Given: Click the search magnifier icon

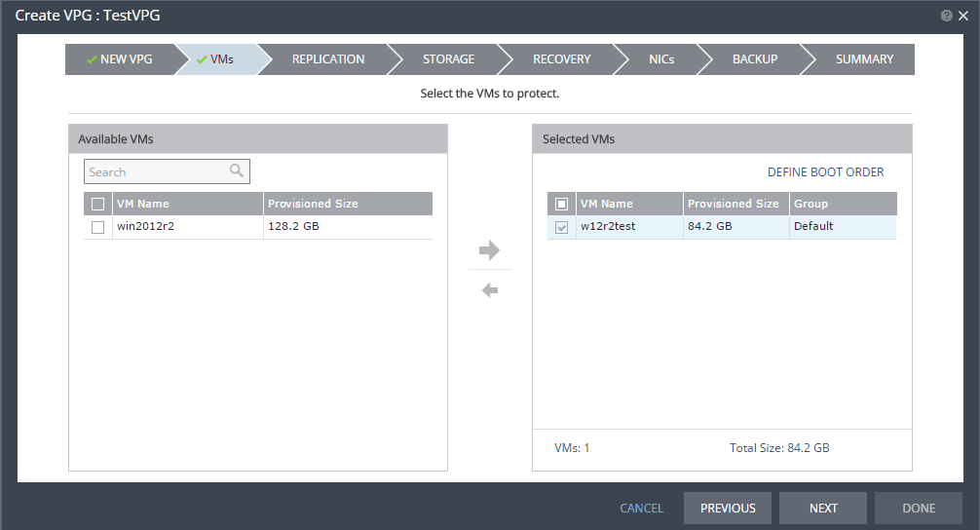Looking at the screenshot, I should (x=237, y=171).
